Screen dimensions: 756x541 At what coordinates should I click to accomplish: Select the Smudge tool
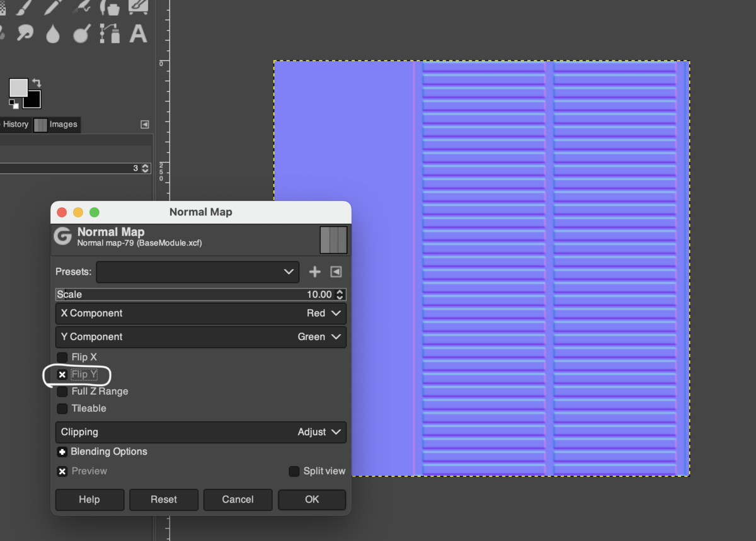pyautogui.click(x=25, y=33)
